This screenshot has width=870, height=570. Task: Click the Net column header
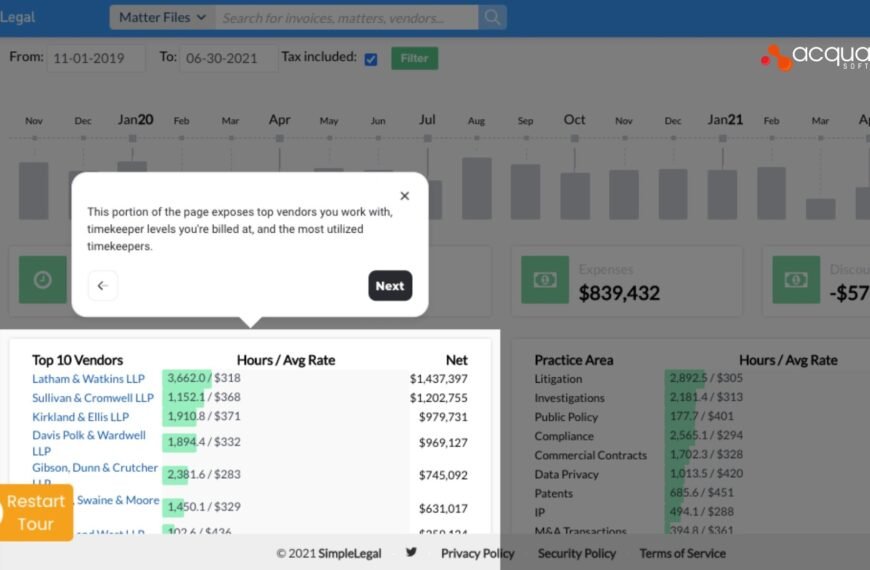(x=457, y=360)
